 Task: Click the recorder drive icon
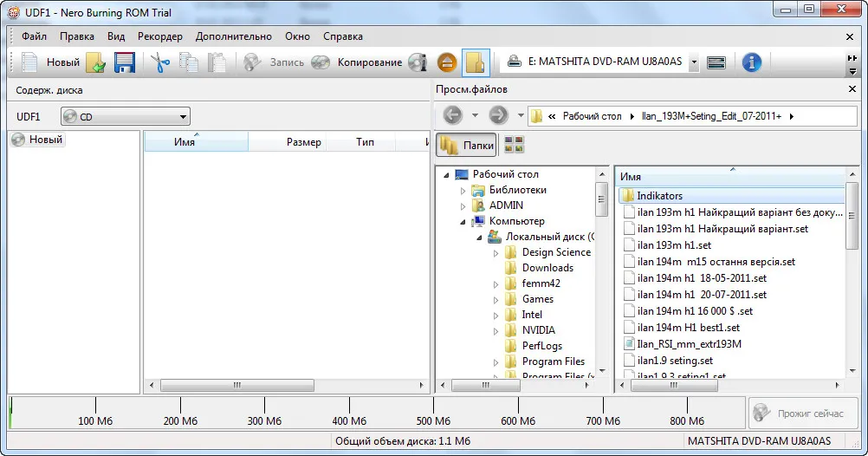pos(515,62)
